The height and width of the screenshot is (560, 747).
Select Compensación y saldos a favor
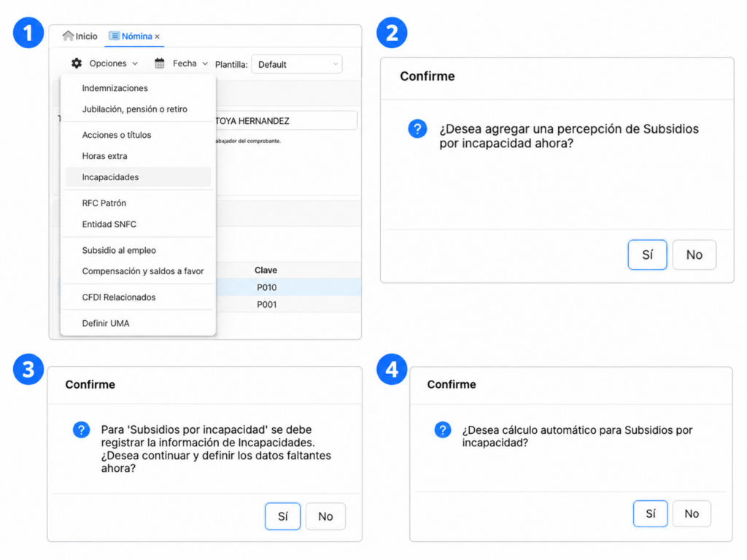tap(143, 271)
